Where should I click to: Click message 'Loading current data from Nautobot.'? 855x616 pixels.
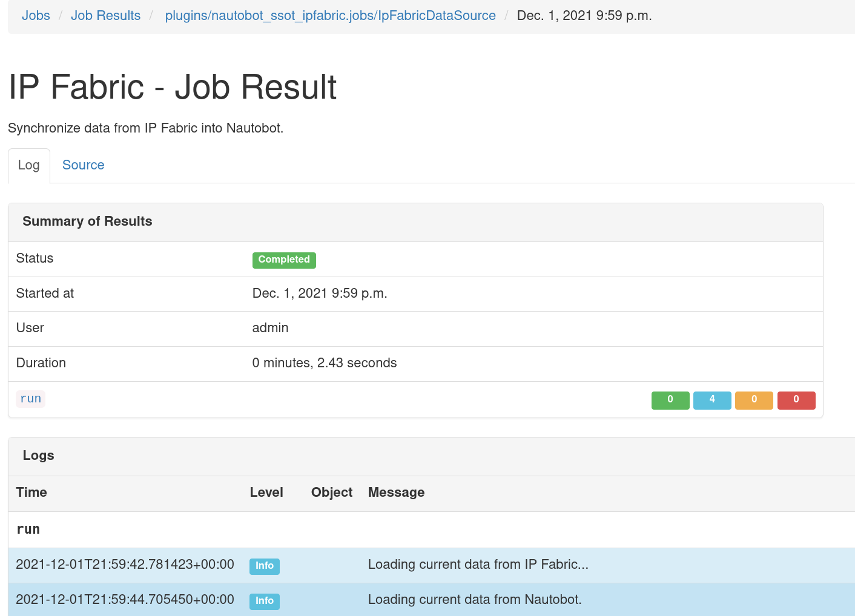point(475,600)
